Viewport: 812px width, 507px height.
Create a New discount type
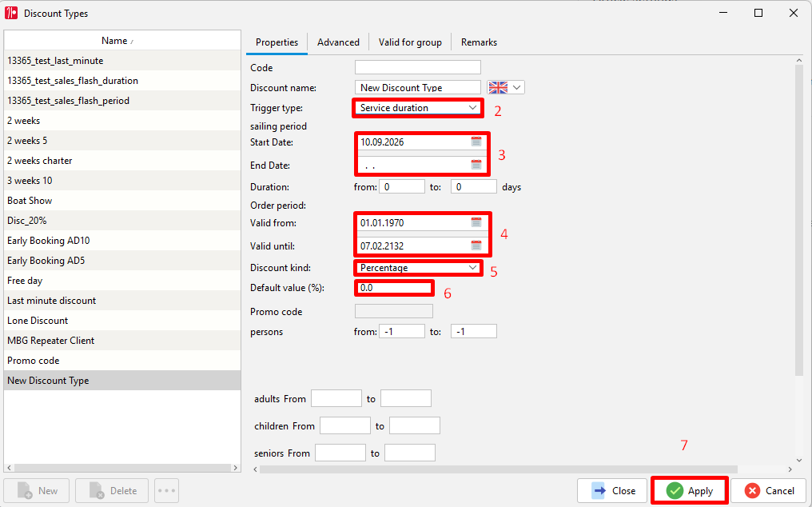coord(37,490)
